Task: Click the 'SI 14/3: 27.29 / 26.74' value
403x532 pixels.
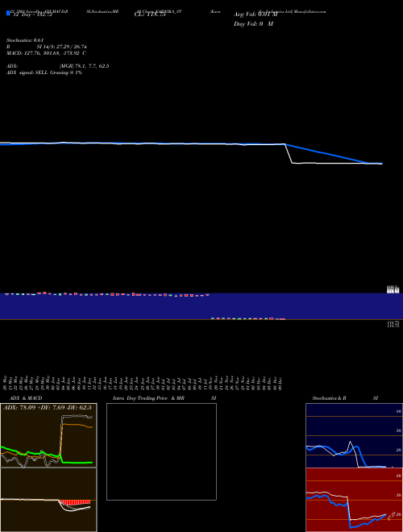Action: click(x=62, y=47)
